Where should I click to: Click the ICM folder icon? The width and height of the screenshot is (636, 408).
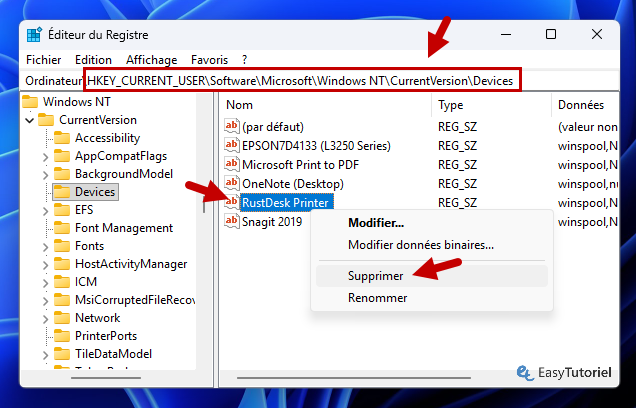click(x=62, y=281)
